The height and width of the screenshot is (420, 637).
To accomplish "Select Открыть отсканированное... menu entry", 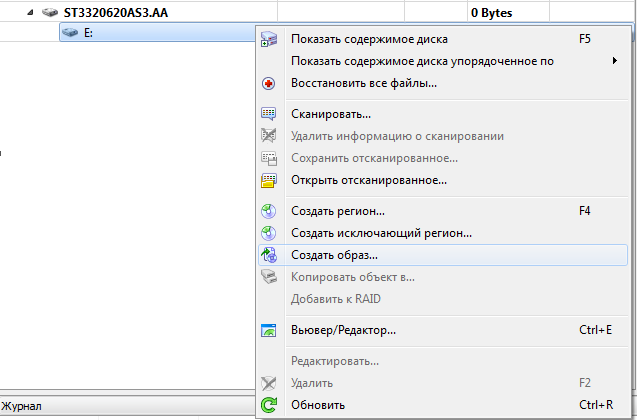I will [368, 180].
